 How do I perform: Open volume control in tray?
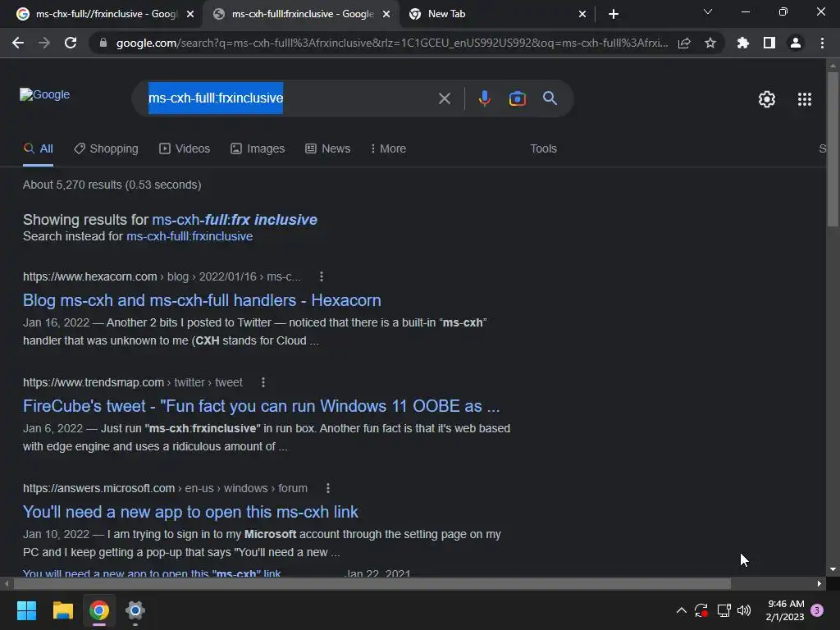coord(743,609)
